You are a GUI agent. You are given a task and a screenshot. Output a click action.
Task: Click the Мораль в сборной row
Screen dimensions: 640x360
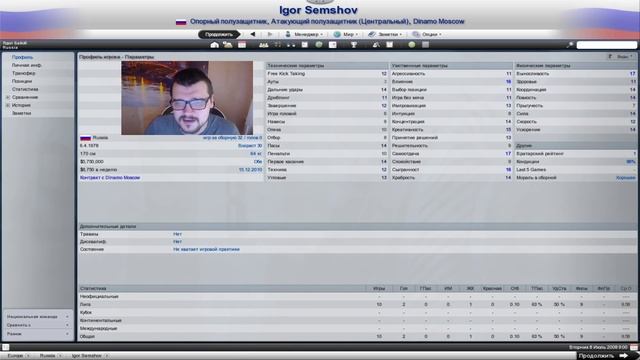(576, 178)
